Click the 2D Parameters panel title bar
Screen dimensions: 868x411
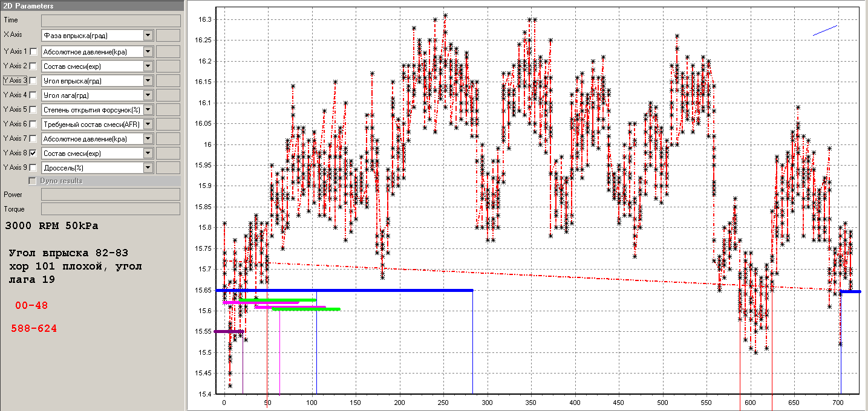coord(92,6)
